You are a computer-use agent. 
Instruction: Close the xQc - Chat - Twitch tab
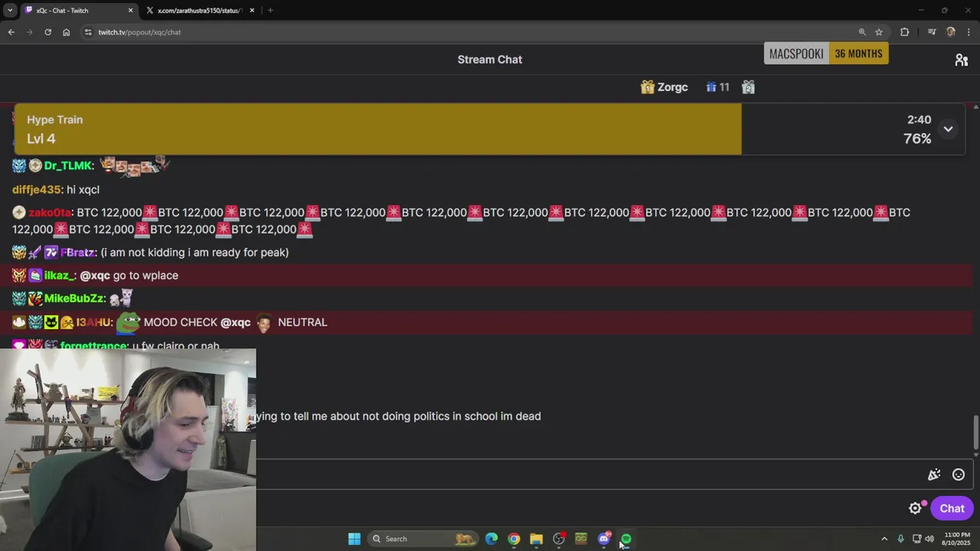point(130,10)
